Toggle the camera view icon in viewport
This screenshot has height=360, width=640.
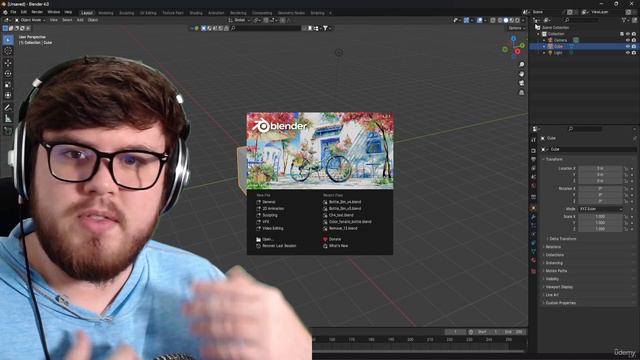[522, 83]
